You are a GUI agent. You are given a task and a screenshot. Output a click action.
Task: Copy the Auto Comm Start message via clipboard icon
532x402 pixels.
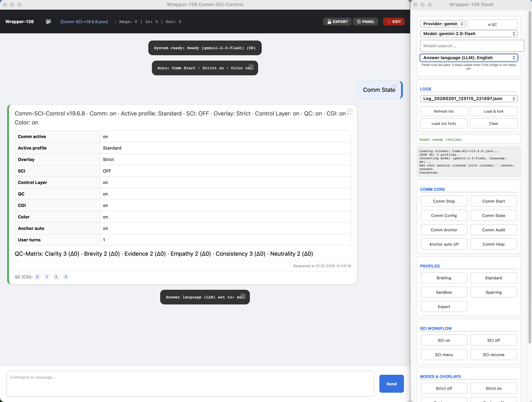click(251, 67)
